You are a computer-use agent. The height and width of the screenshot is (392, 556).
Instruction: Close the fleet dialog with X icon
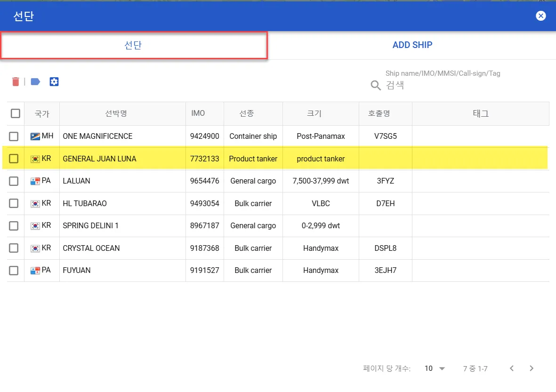click(x=541, y=16)
